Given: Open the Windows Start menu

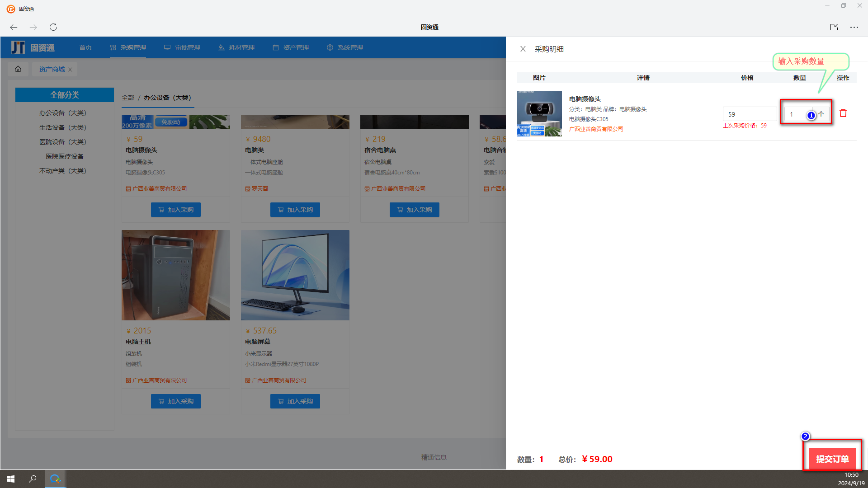Looking at the screenshot, I should tap(11, 479).
